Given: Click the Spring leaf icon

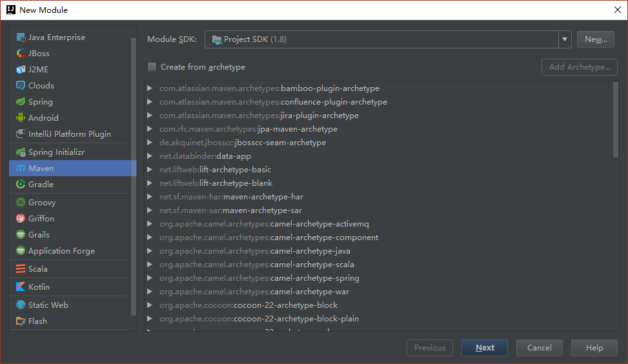Looking at the screenshot, I should coord(21,101).
